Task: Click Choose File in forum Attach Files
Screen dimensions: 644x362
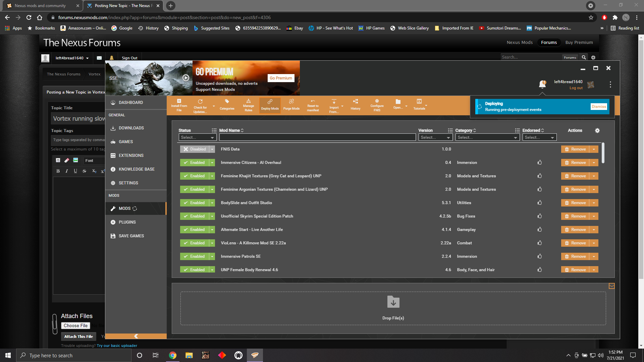Action: pos(75,325)
